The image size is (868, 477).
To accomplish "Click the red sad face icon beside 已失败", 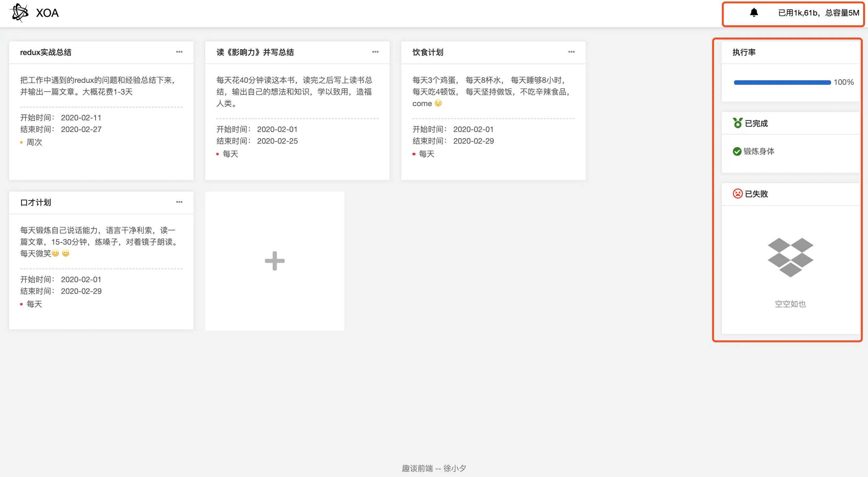I will pos(737,194).
